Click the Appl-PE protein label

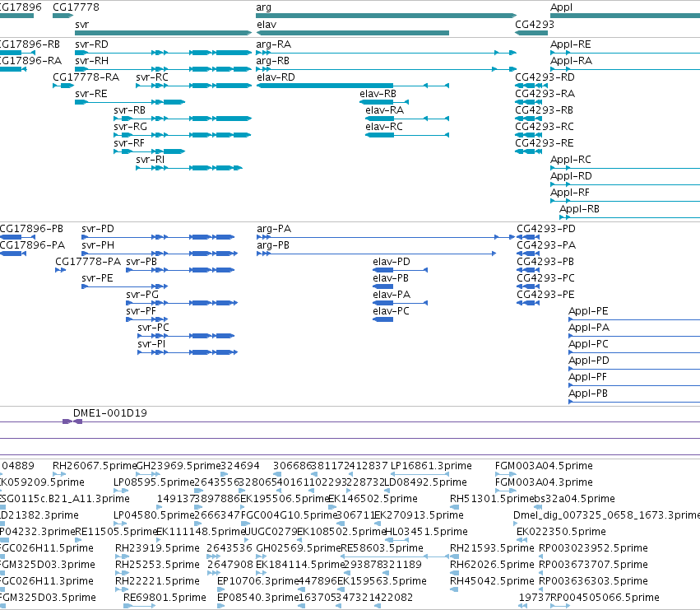pyautogui.click(x=588, y=311)
